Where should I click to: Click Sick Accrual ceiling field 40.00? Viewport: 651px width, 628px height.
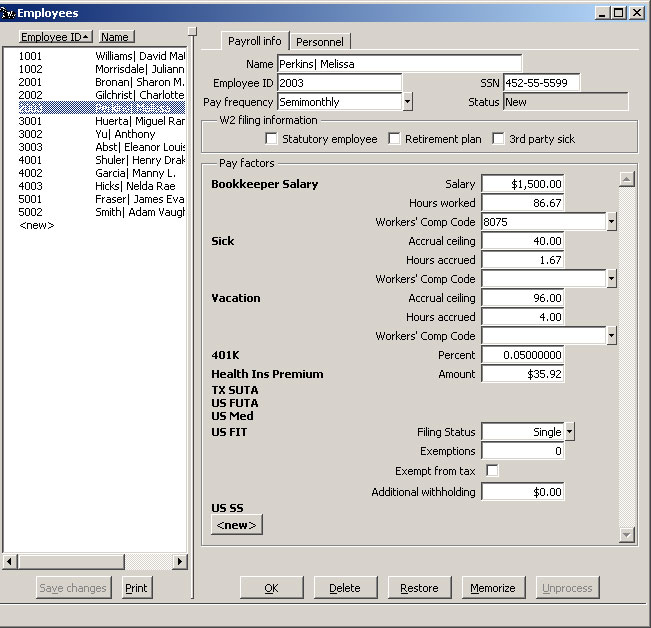tap(523, 241)
